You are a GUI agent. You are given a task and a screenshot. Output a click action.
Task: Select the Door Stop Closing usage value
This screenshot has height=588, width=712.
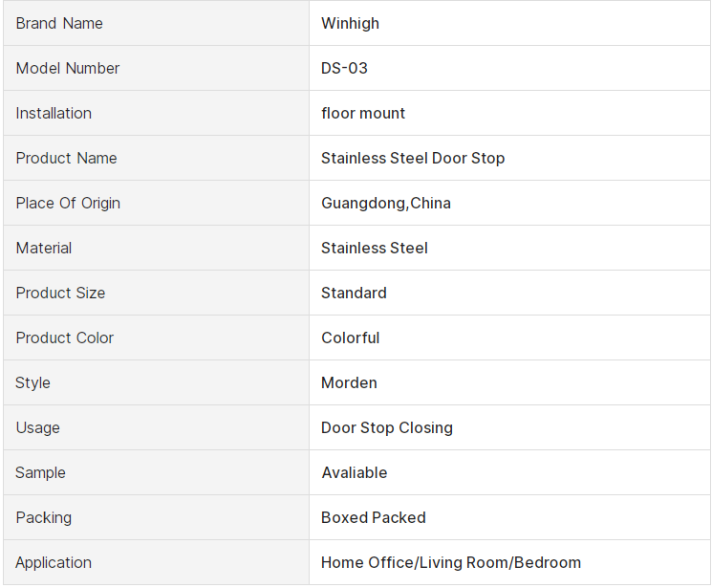(387, 427)
